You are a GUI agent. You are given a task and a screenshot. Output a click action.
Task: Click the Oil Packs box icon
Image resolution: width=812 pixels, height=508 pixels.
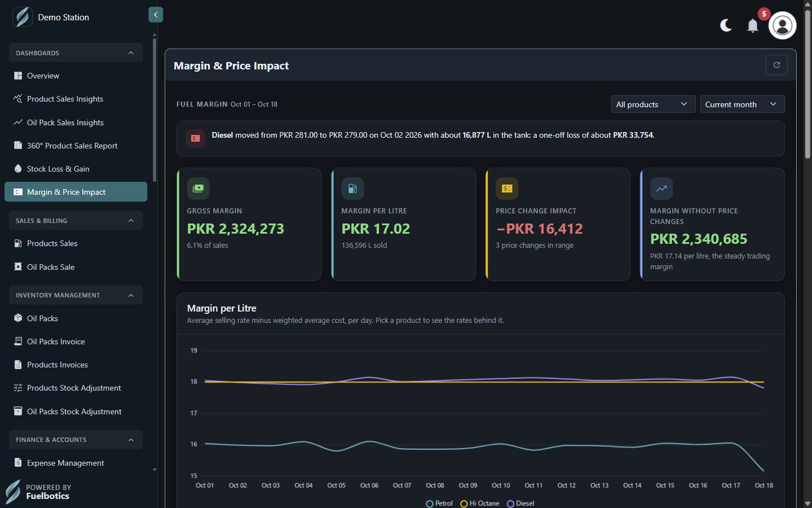click(18, 318)
